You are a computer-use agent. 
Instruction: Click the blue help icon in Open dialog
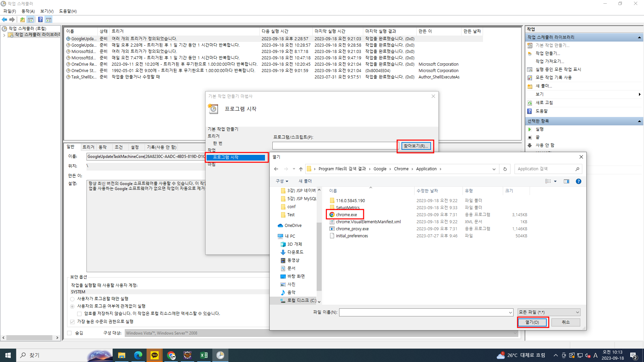tap(578, 181)
